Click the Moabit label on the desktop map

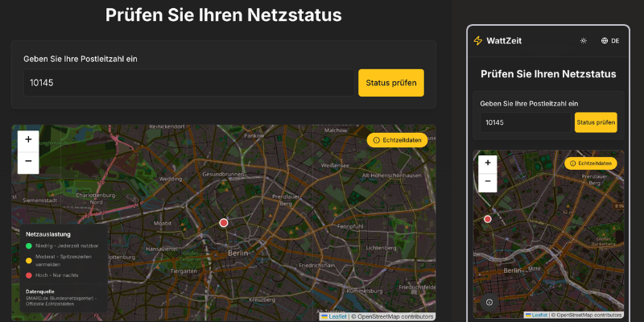[163, 224]
